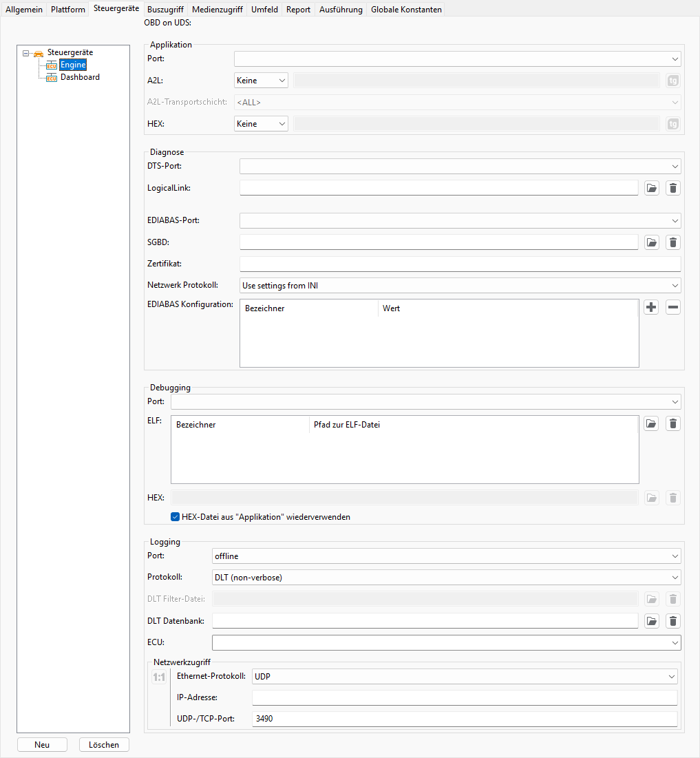
Task: Collapse the Steuergeräte tree node
Action: (x=25, y=53)
